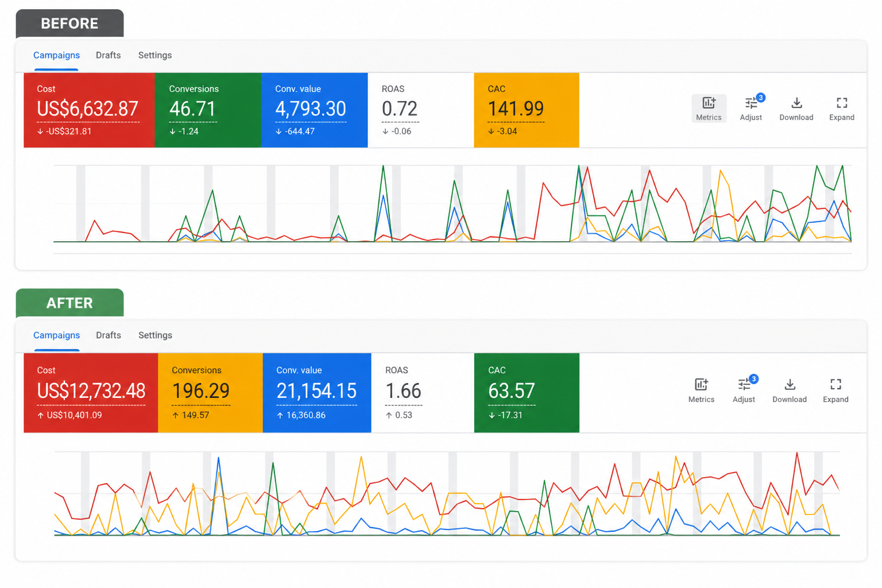This screenshot has height=588, width=882.
Task: Open the green Conversions 46.71 metric card
Action: point(208,110)
